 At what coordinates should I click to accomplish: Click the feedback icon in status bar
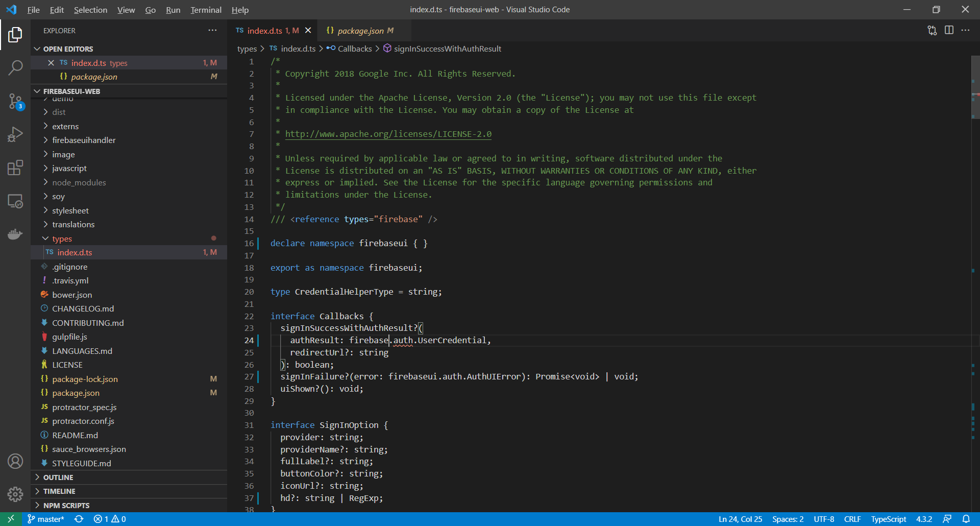coord(947,519)
